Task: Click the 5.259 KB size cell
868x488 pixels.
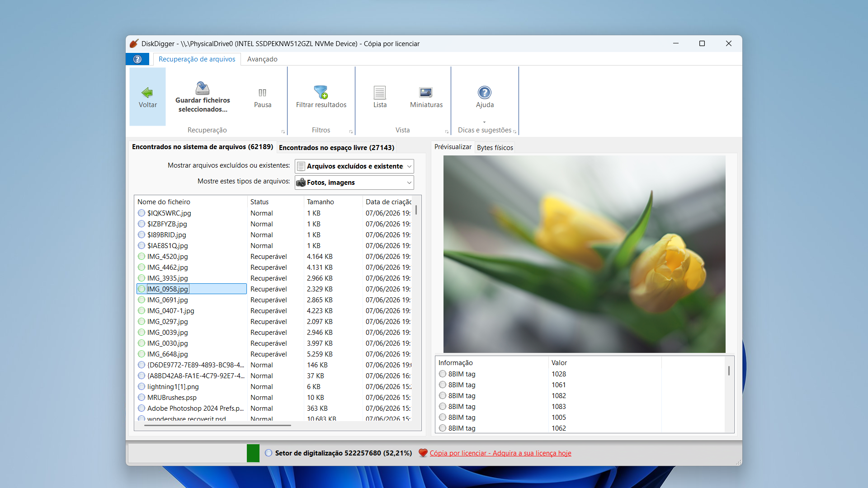Action: pos(320,354)
